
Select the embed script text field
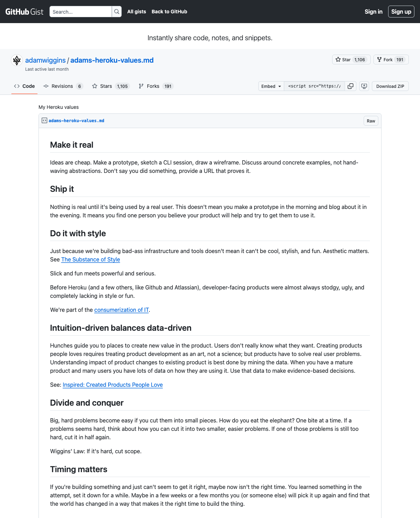(x=314, y=86)
